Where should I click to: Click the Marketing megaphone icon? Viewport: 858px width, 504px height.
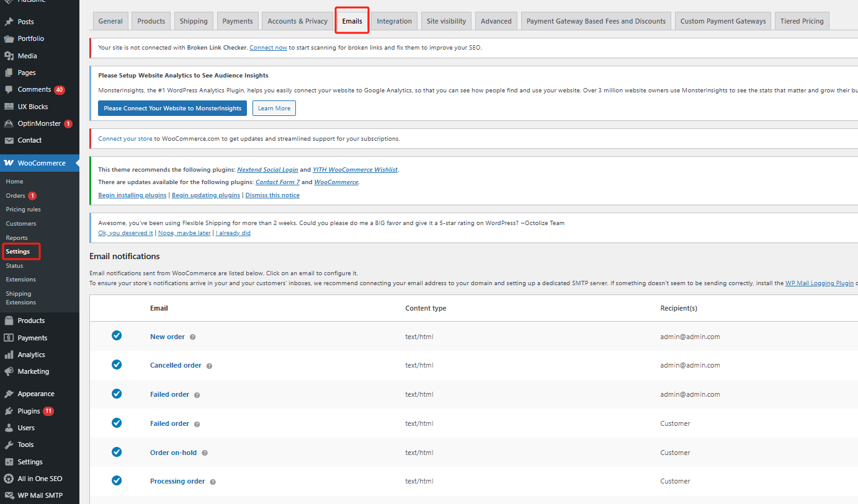pos(9,371)
